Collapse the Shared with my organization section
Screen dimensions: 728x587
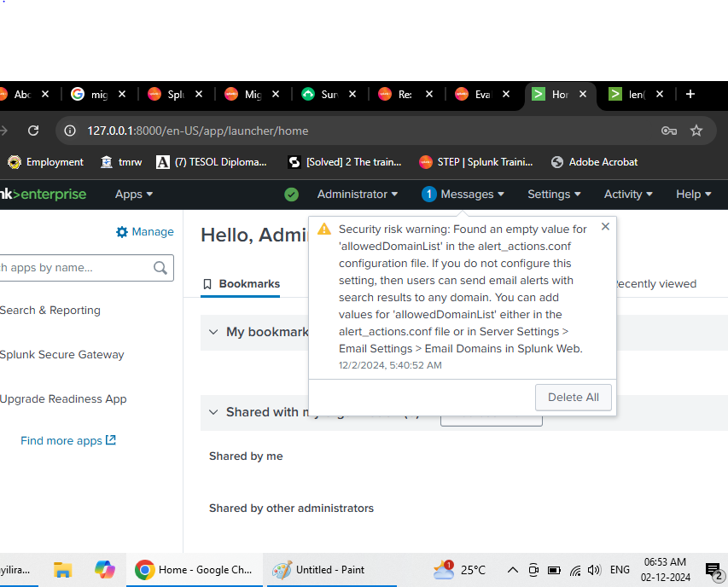pyautogui.click(x=213, y=412)
